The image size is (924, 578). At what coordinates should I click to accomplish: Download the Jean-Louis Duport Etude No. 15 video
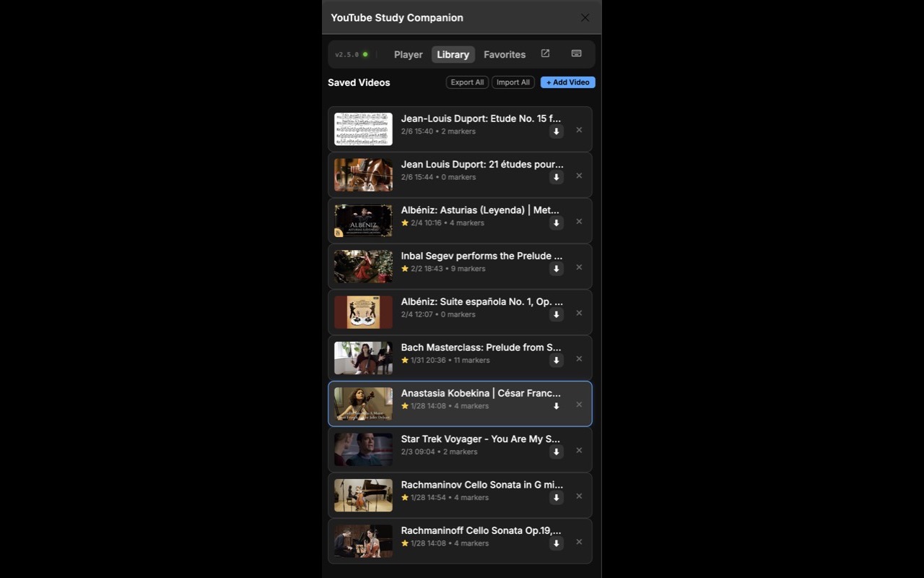click(x=556, y=131)
